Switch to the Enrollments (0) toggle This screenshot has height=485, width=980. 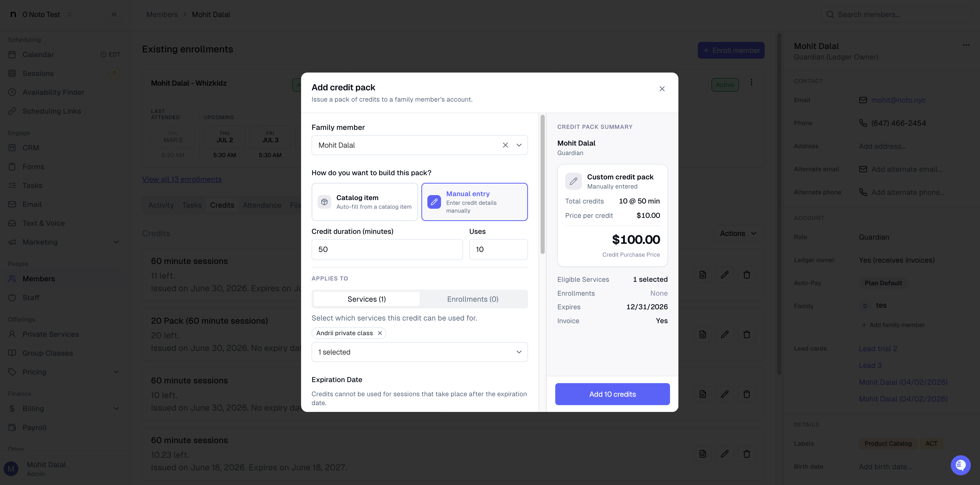tap(472, 299)
